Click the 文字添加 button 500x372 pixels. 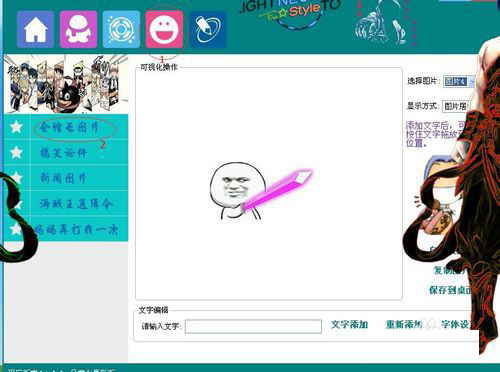[349, 324]
